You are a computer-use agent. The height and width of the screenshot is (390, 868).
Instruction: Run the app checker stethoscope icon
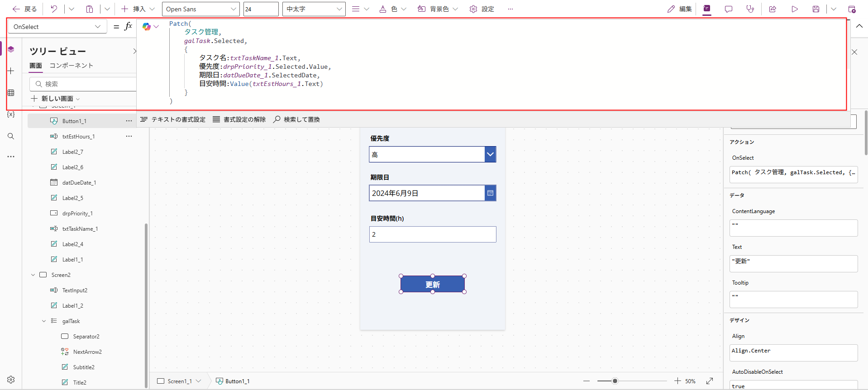750,9
